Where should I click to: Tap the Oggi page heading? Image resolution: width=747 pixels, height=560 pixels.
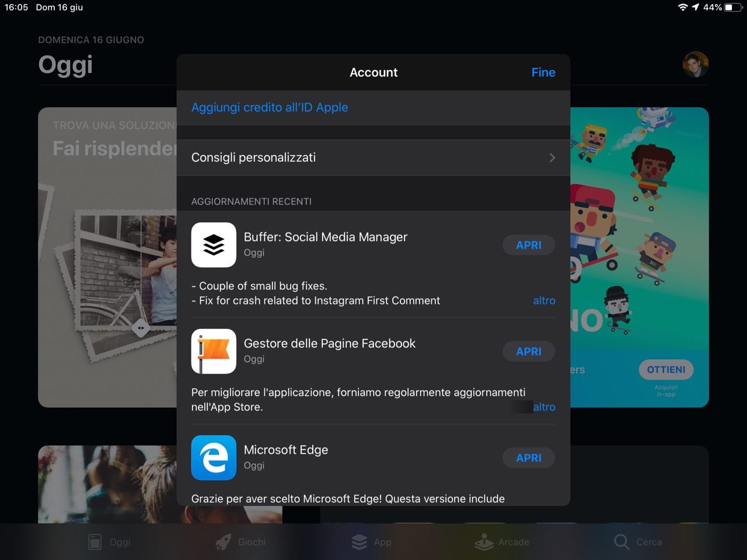[65, 65]
